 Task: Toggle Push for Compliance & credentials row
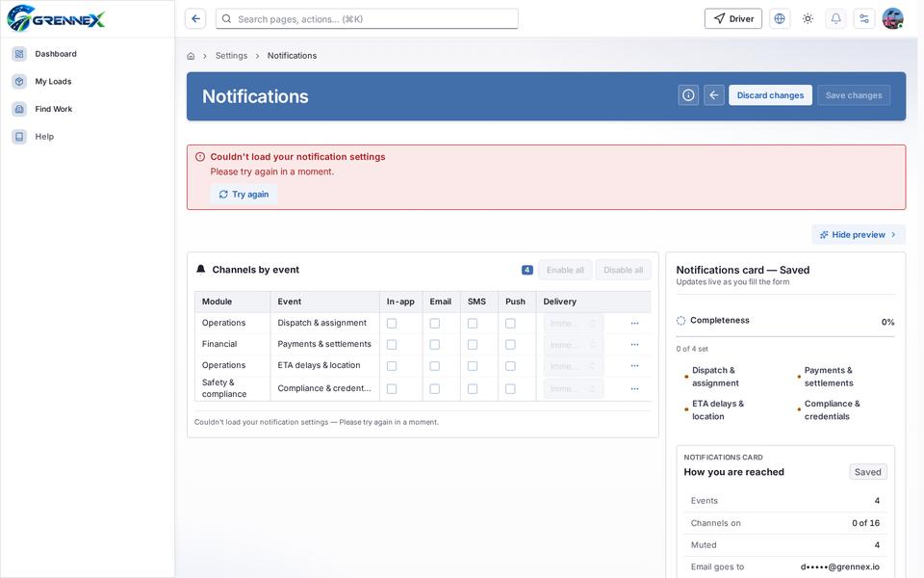pos(510,388)
